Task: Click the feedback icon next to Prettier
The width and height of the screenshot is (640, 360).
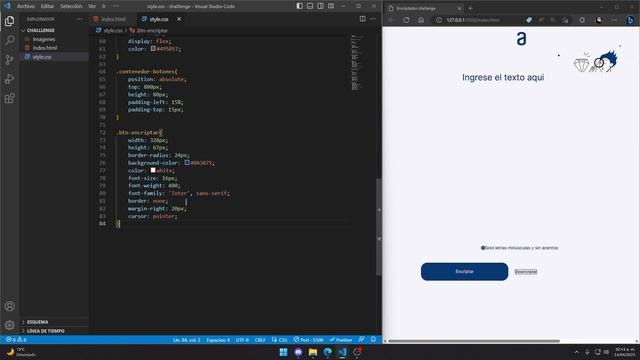Action: click(362, 340)
